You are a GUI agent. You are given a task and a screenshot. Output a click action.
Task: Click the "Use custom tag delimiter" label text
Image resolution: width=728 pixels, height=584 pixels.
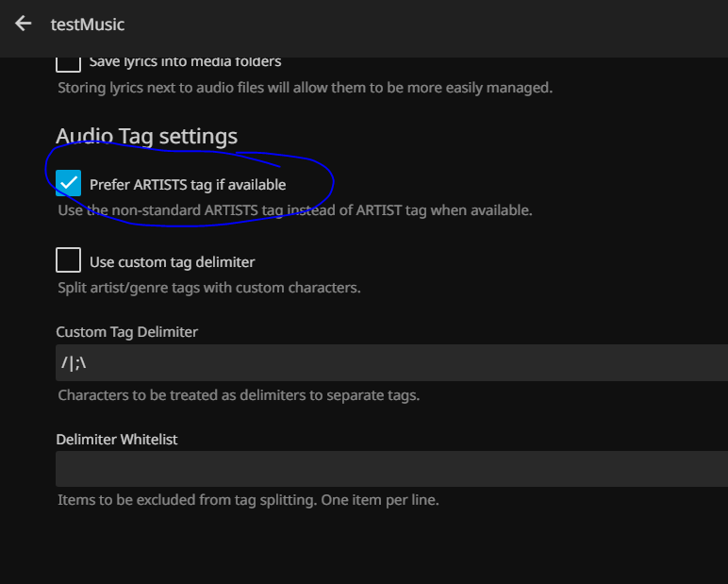172,262
